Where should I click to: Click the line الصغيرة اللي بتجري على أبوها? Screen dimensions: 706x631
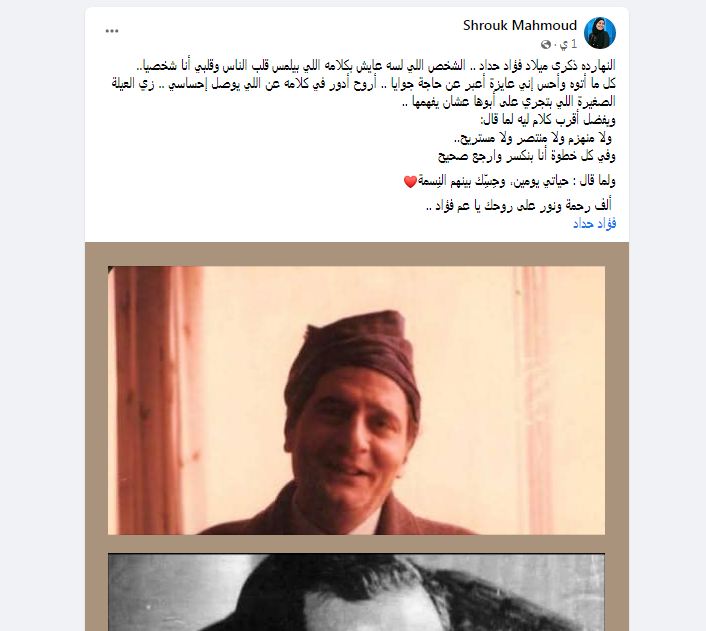tap(508, 102)
